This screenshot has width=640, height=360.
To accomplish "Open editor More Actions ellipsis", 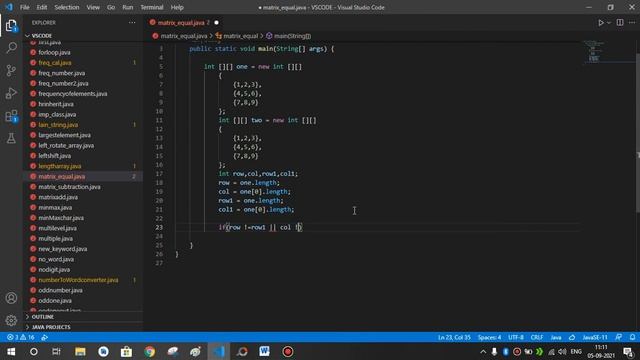I will pyautogui.click(x=632, y=23).
